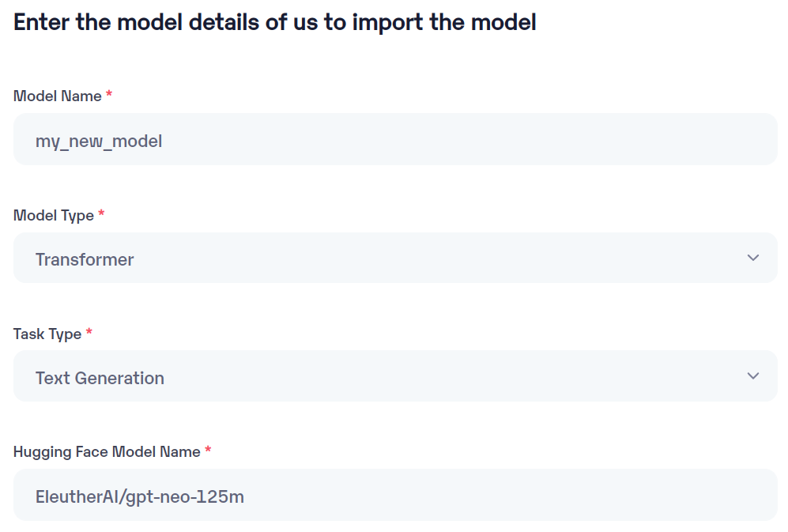The width and height of the screenshot is (788, 532).
Task: Click the red asterisk beside Task Type
Action: [89, 332]
